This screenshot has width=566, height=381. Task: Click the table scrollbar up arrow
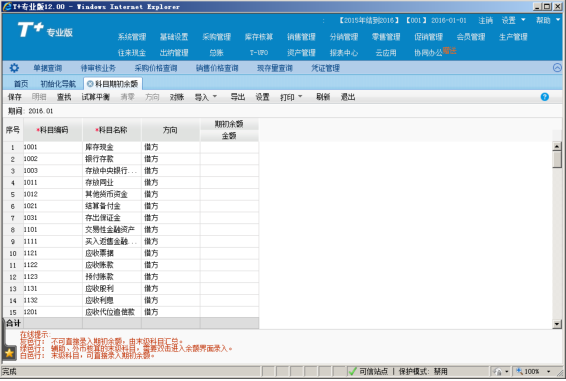coord(557,146)
